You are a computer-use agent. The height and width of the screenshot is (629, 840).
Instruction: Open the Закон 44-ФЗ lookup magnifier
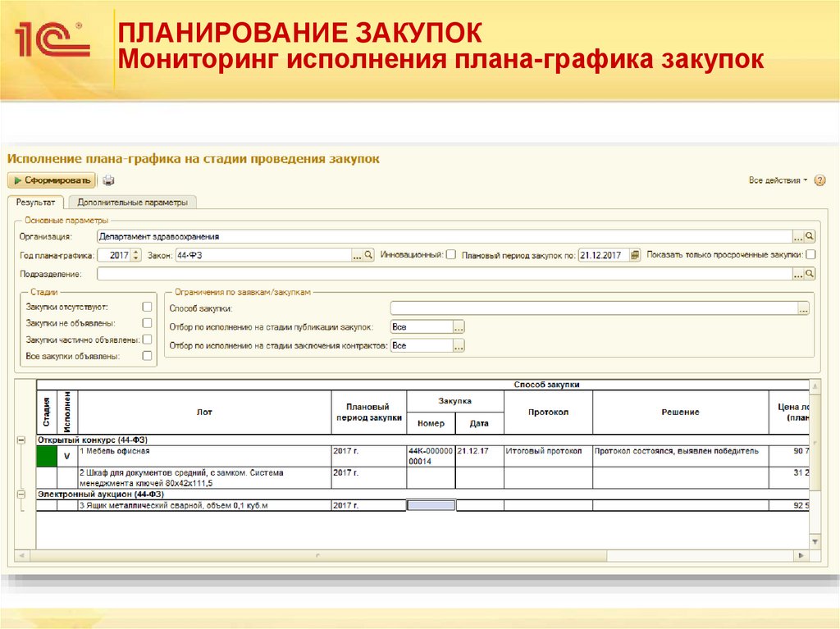point(367,254)
